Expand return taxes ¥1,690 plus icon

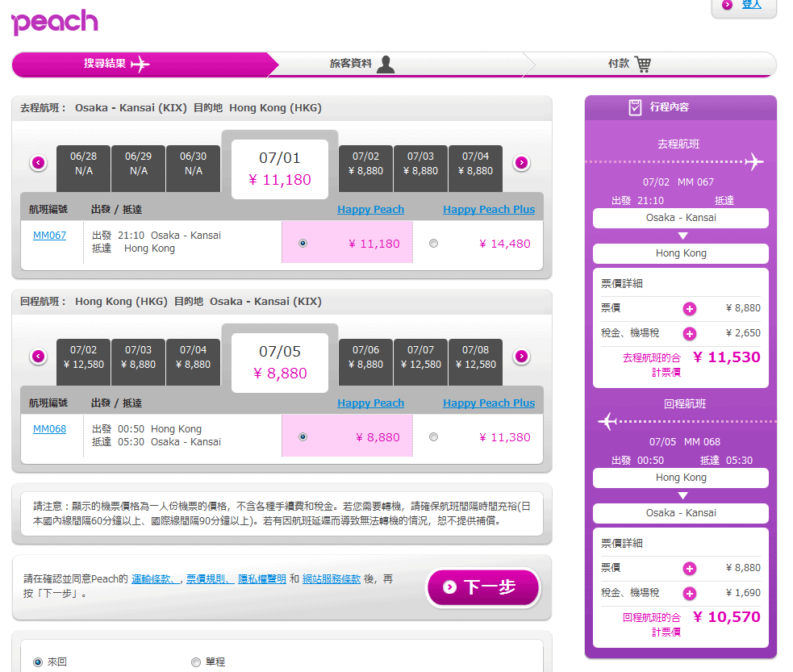click(x=690, y=593)
